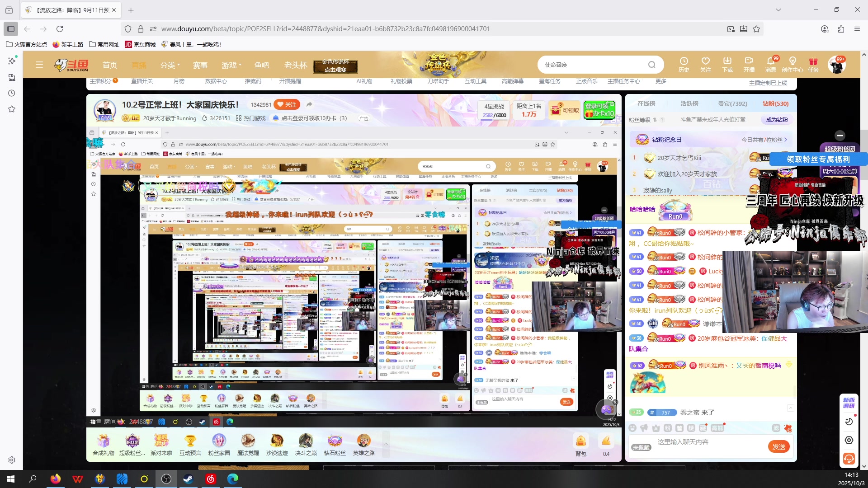Screen dimensions: 868x488
Task: Switch to the 贵宾(7392) tab
Action: [x=732, y=103]
